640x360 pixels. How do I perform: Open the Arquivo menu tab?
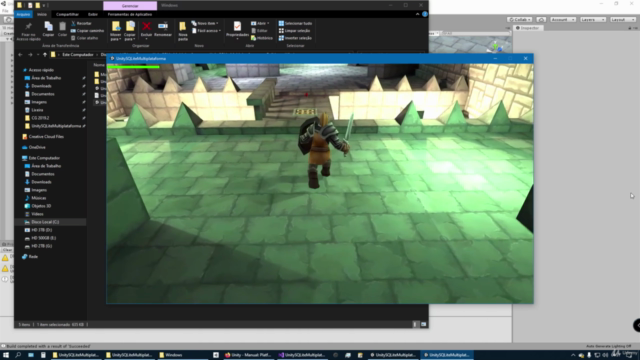coord(23,14)
